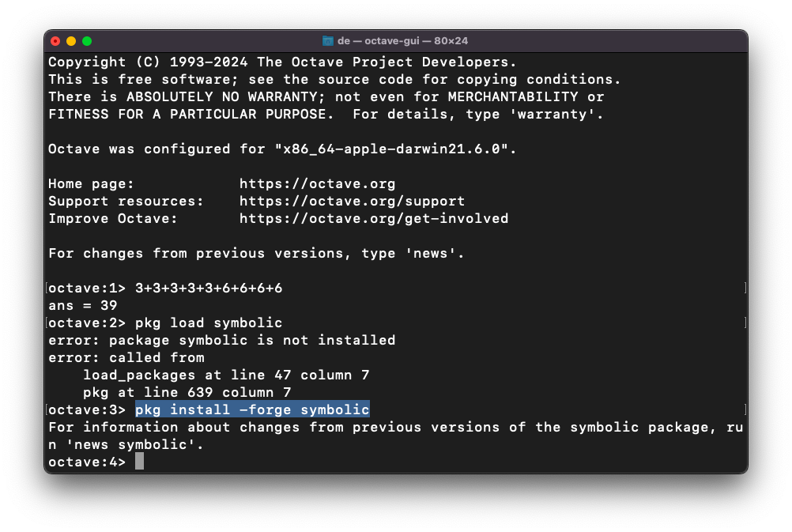
Task: Click the yellow minimize window button
Action: [x=71, y=40]
